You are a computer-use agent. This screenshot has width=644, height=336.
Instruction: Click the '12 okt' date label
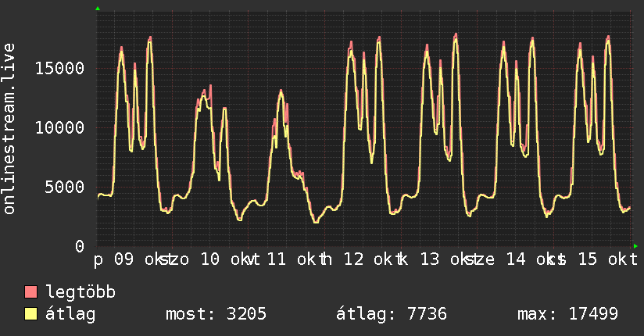pos(368,259)
